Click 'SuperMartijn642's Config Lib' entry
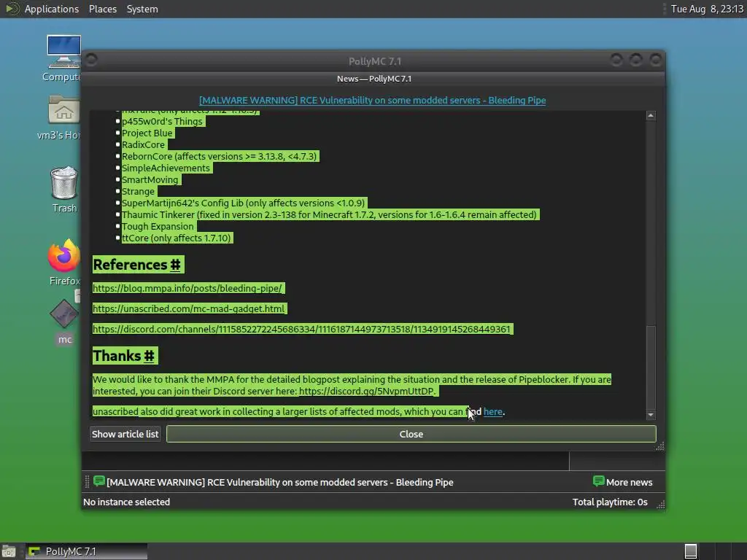This screenshot has width=747, height=560. tap(244, 203)
